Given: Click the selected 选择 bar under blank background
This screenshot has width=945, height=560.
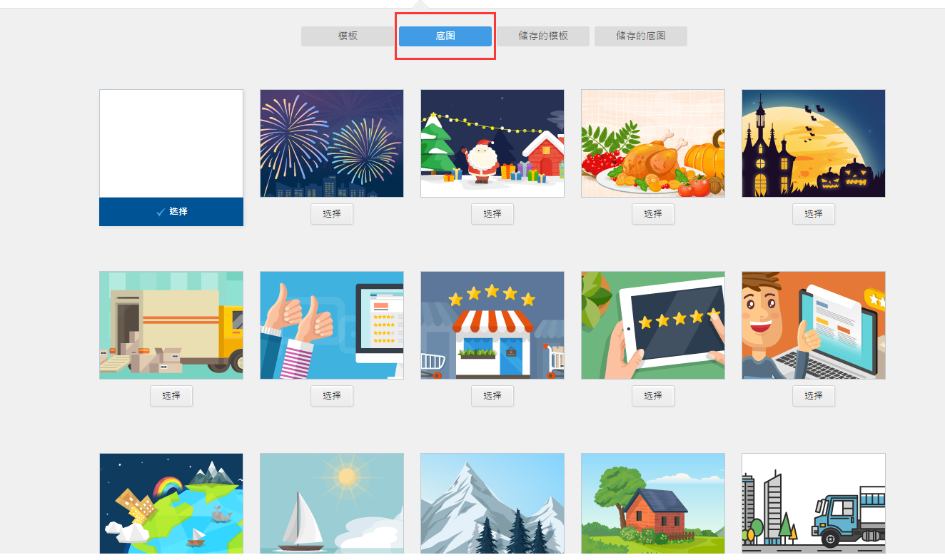Looking at the screenshot, I should tap(171, 212).
